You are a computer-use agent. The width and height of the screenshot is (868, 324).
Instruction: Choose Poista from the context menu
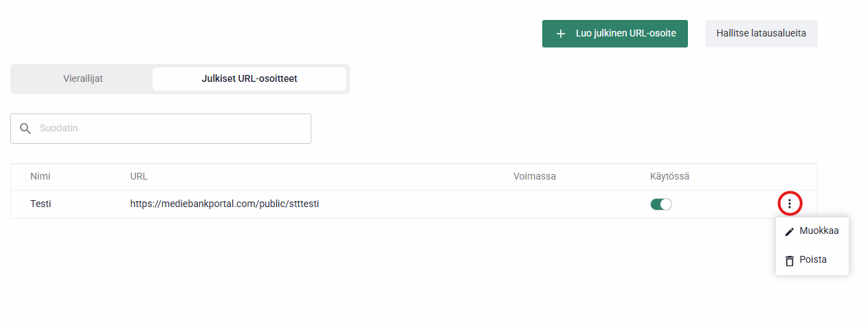click(x=813, y=260)
